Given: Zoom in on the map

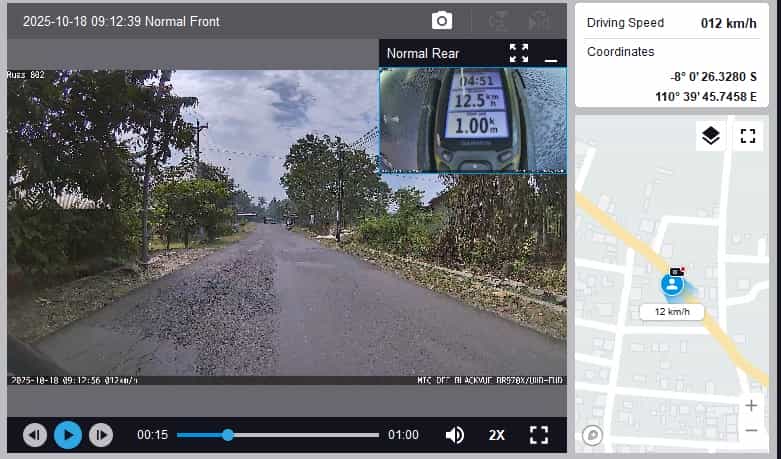Looking at the screenshot, I should (x=751, y=406).
